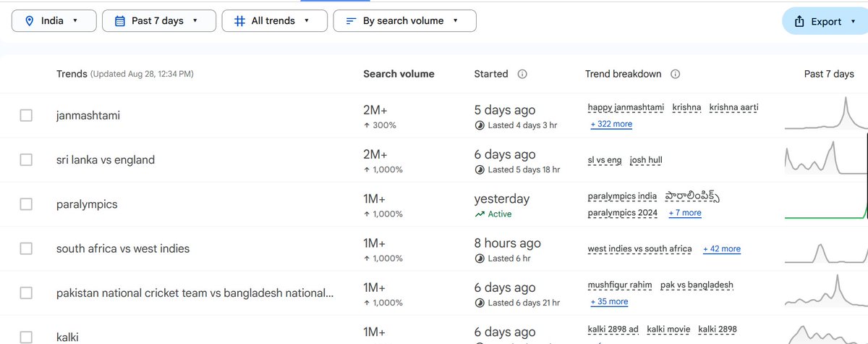Click the kalki trend name
The image size is (868, 344).
tap(67, 337)
